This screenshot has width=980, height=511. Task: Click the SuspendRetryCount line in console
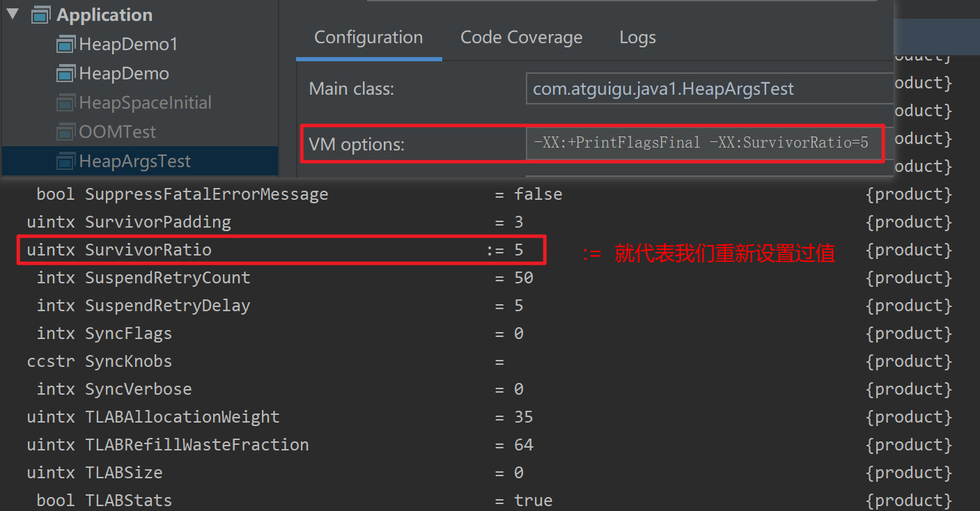click(167, 278)
